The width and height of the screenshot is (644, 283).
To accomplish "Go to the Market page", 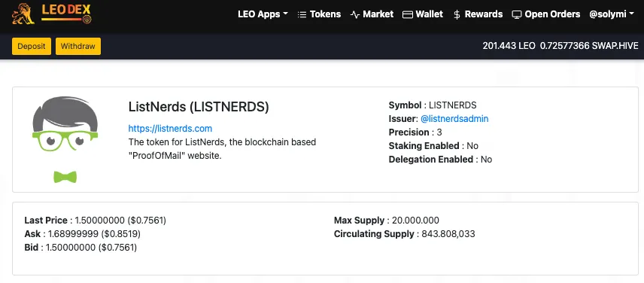I will (x=372, y=14).
